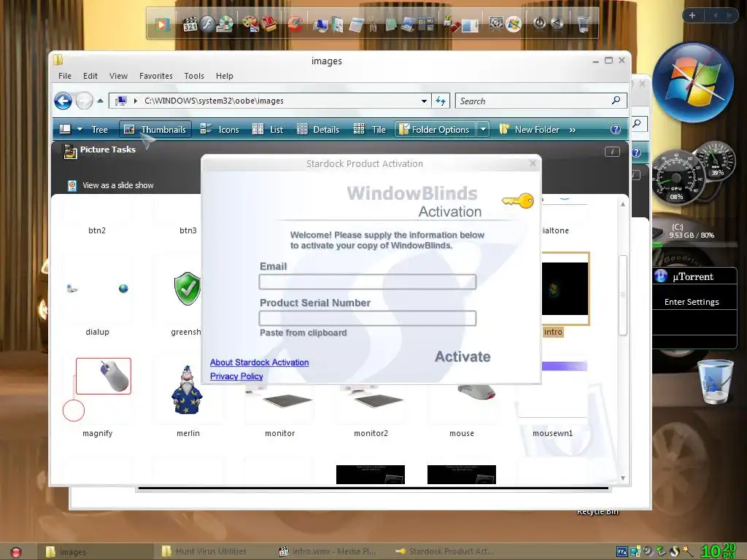The image size is (747, 560).
Task: Click the red Start button on the taskbar
Action: (16, 551)
